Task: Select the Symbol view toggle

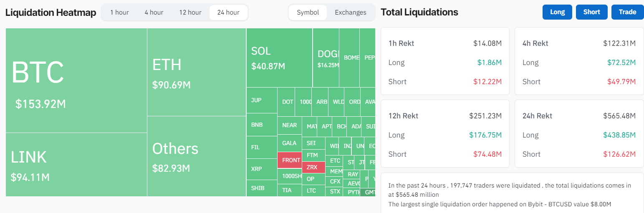Action: (308, 13)
